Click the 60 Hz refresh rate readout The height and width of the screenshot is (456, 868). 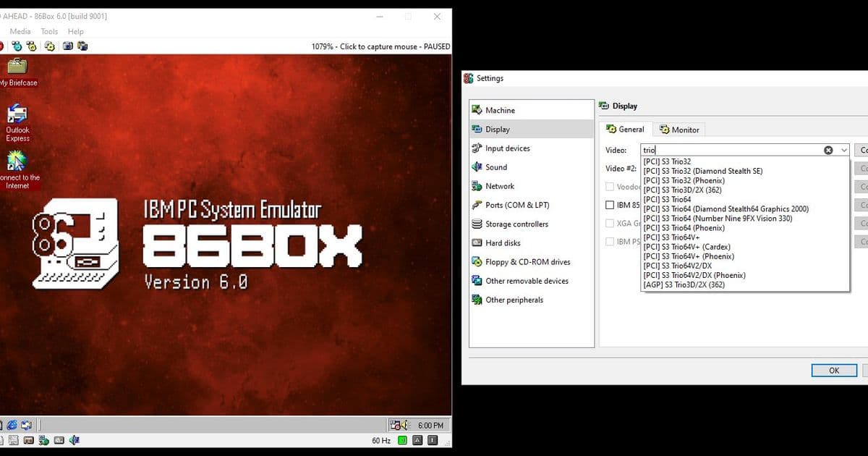click(x=381, y=440)
